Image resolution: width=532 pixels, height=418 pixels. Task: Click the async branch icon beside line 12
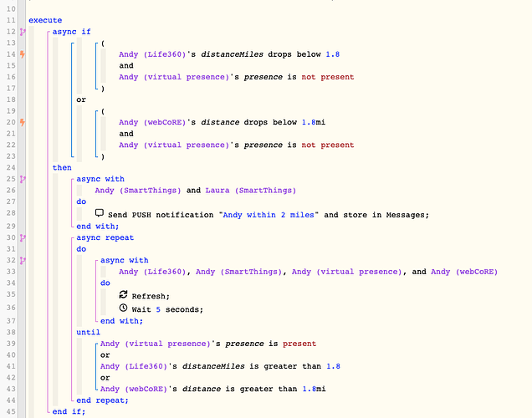coord(23,32)
